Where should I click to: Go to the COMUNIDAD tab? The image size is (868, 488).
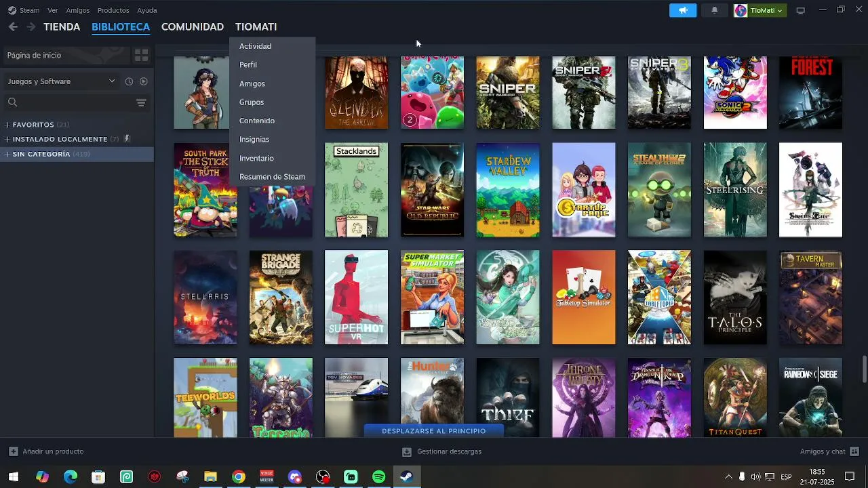193,27
